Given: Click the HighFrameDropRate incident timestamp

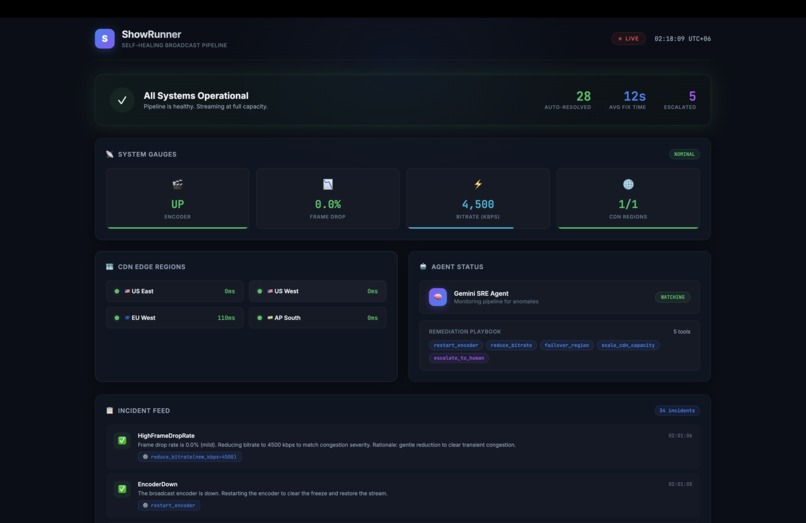Looking at the screenshot, I should 680,436.
